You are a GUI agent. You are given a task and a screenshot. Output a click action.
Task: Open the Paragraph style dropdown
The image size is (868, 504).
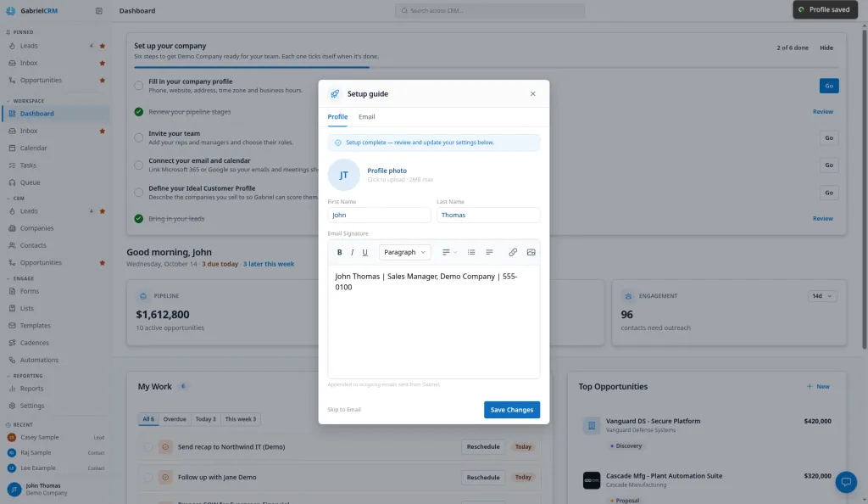(x=404, y=252)
